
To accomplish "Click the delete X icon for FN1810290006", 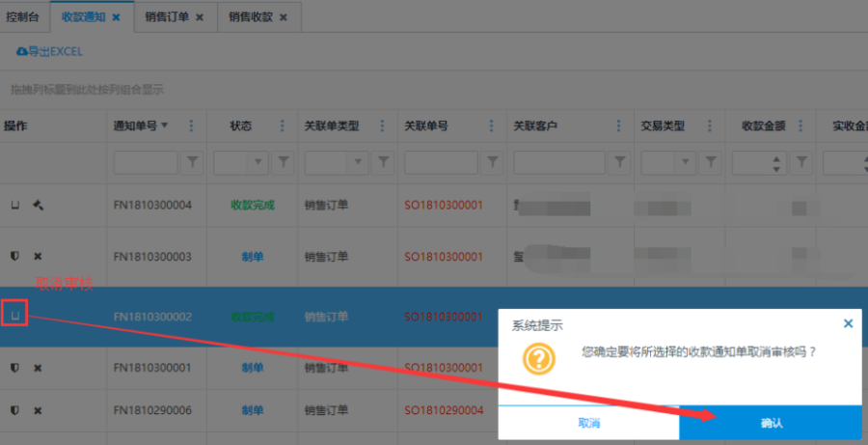I will click(x=38, y=410).
